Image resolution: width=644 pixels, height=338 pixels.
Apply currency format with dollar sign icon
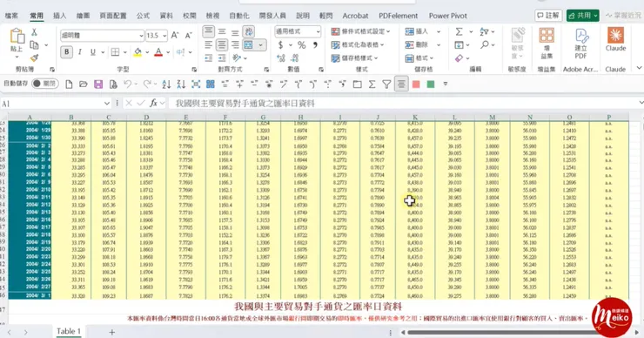pyautogui.click(x=280, y=44)
